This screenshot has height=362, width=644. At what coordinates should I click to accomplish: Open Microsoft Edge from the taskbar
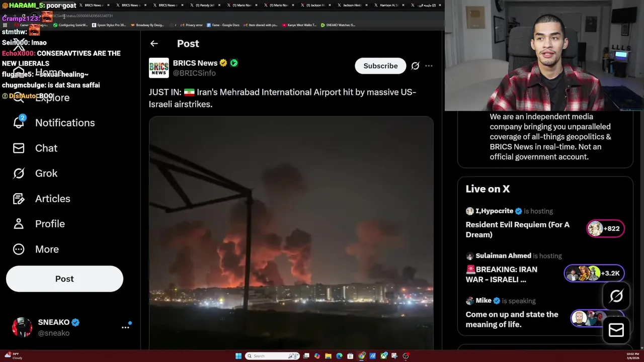click(339, 356)
